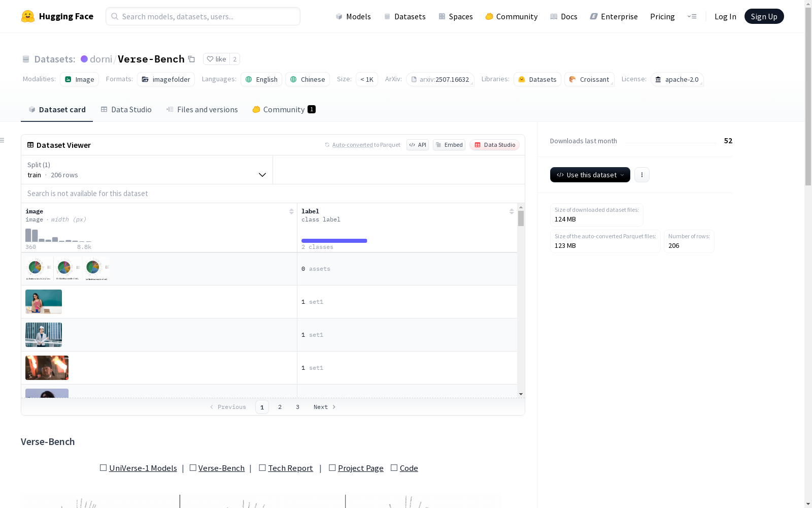
Task: Expand the Use this dataset dropdown
Action: 590,175
